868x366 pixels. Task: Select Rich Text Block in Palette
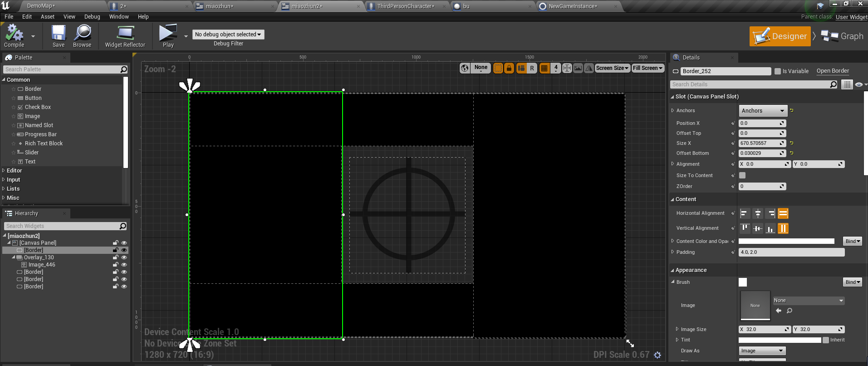44,143
